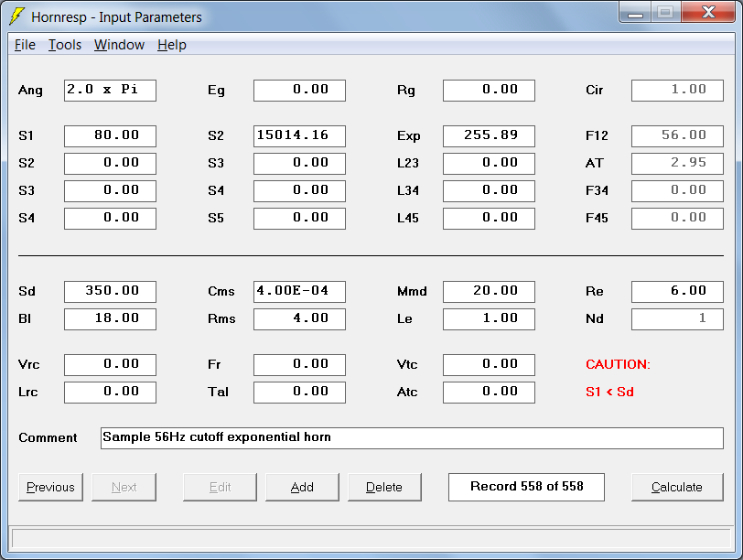743x560 pixels.
Task: Click the S5 area field
Action: pyautogui.click(x=299, y=219)
